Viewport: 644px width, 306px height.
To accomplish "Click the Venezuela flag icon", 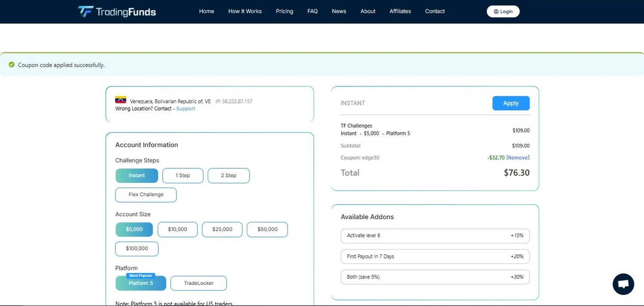I will coord(121,100).
